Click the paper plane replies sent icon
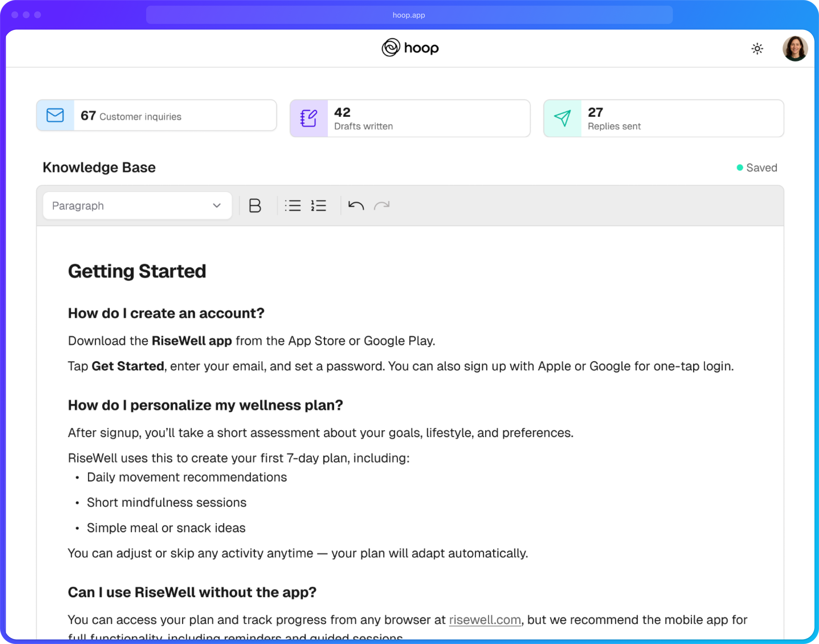The image size is (819, 644). [x=562, y=118]
